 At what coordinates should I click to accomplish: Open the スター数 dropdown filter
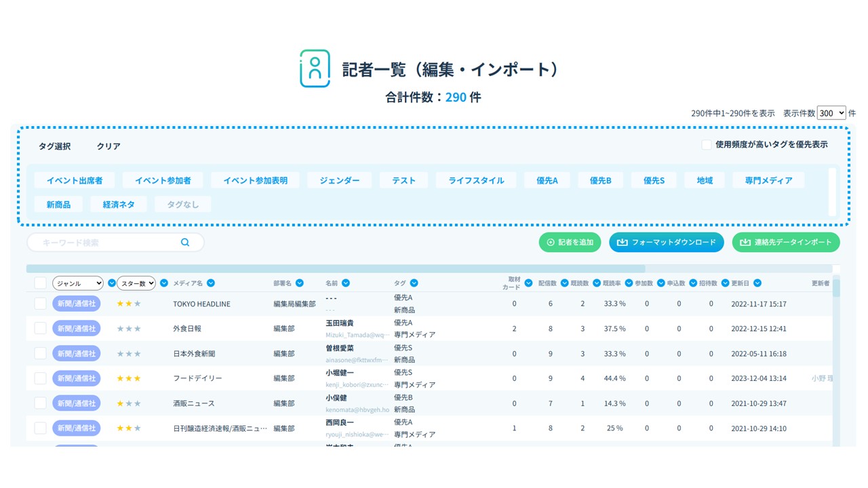pyautogui.click(x=136, y=283)
